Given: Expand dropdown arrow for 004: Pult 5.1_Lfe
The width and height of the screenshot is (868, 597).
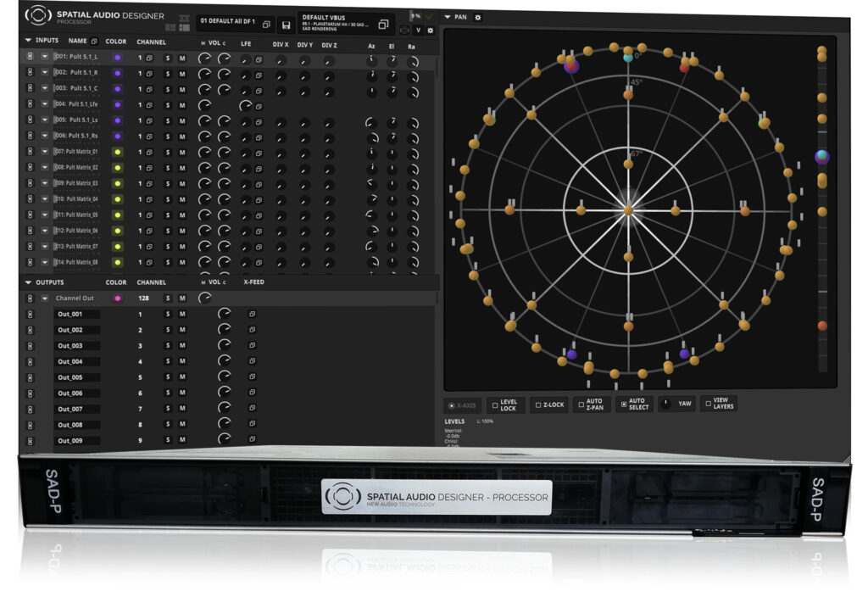Looking at the screenshot, I should [x=45, y=104].
